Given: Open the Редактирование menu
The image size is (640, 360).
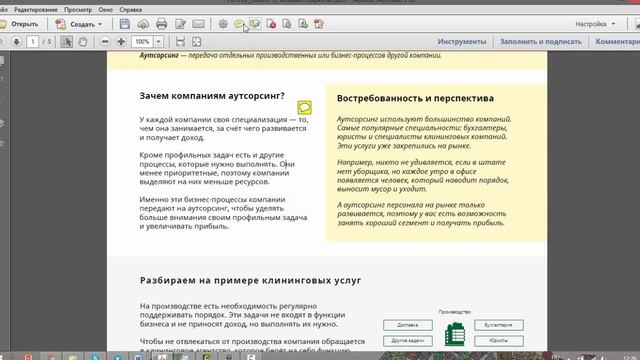Looking at the screenshot, I should [x=36, y=9].
